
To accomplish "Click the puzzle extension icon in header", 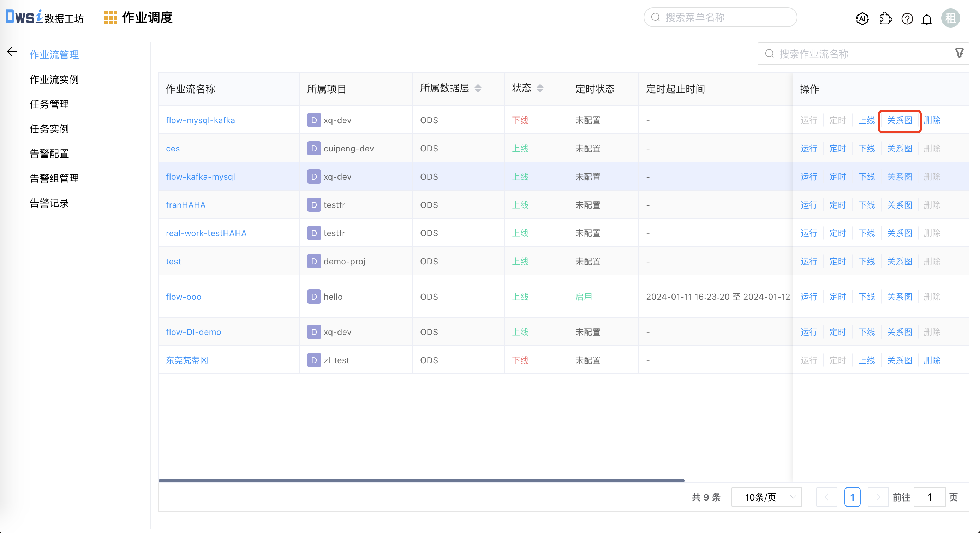I will pyautogui.click(x=886, y=18).
